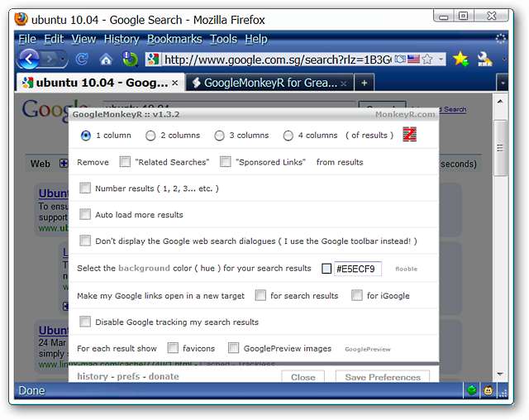Open the list all tabs dropdown
This screenshot has width=529, height=420.
pyautogui.click(x=503, y=83)
